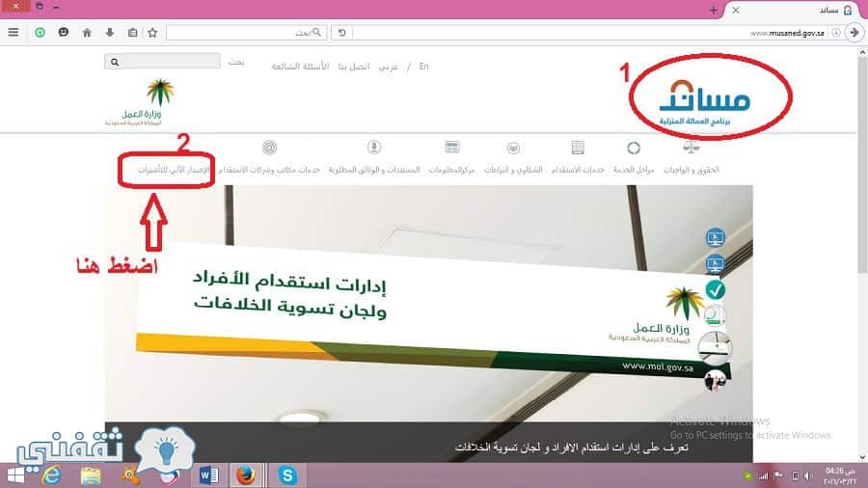
Task: Open اتصل بنا contact link
Action: [354, 67]
